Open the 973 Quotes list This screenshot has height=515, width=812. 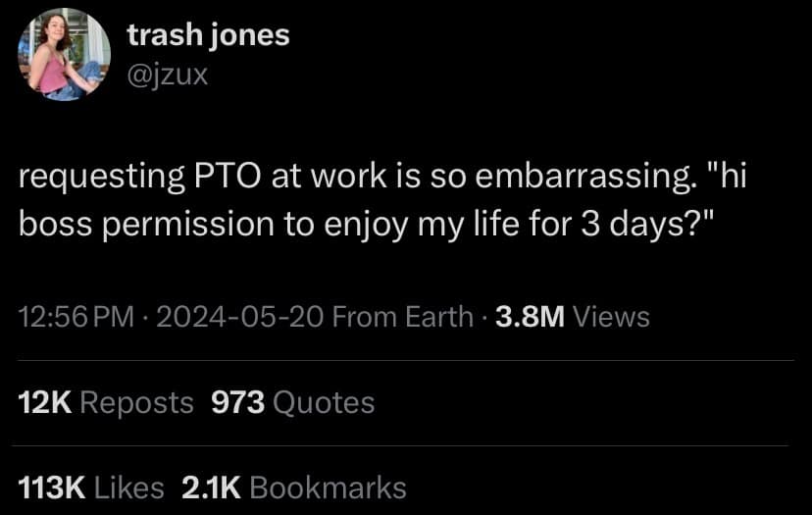click(292, 402)
